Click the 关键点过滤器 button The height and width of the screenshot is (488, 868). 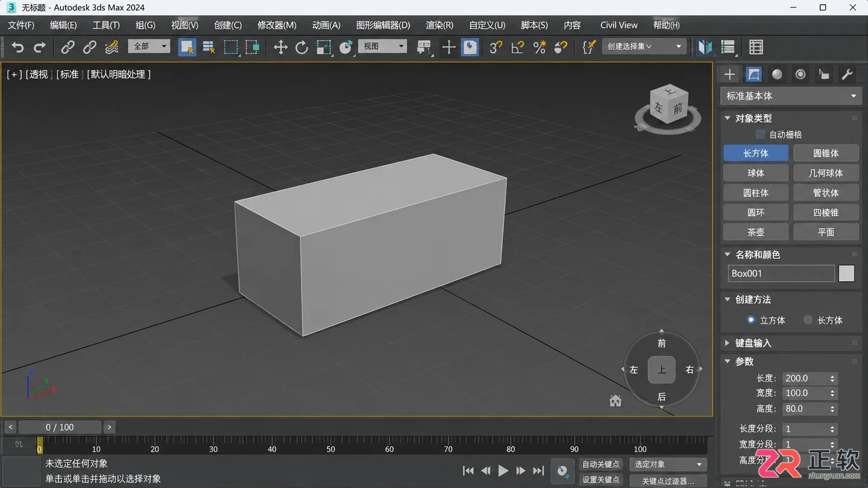668,481
